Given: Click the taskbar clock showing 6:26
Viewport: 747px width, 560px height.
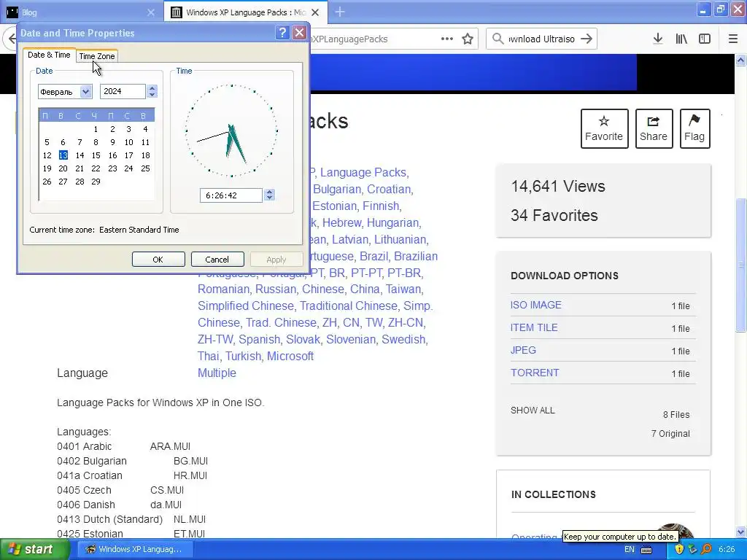Looking at the screenshot, I should [727, 550].
